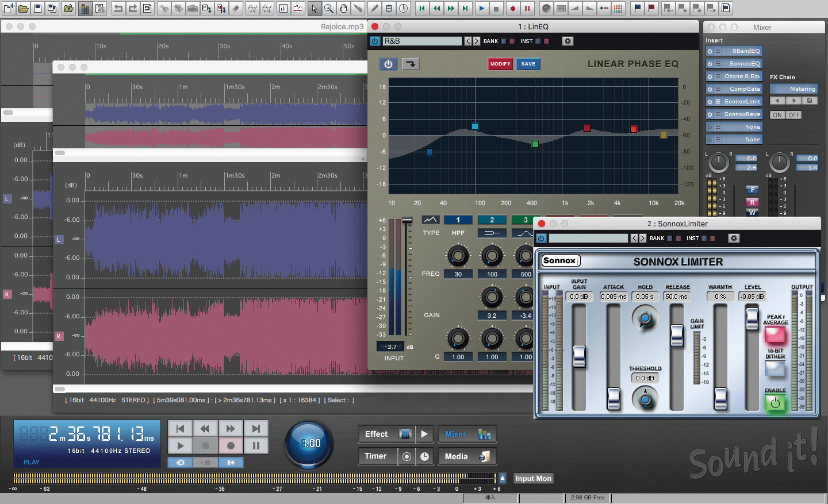
Task: Select EQ band 2 tab
Action: point(492,220)
